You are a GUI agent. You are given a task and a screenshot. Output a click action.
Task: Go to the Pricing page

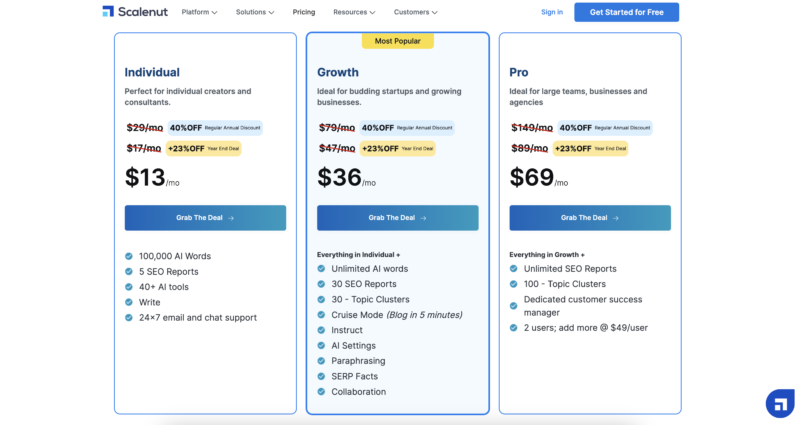pos(304,12)
